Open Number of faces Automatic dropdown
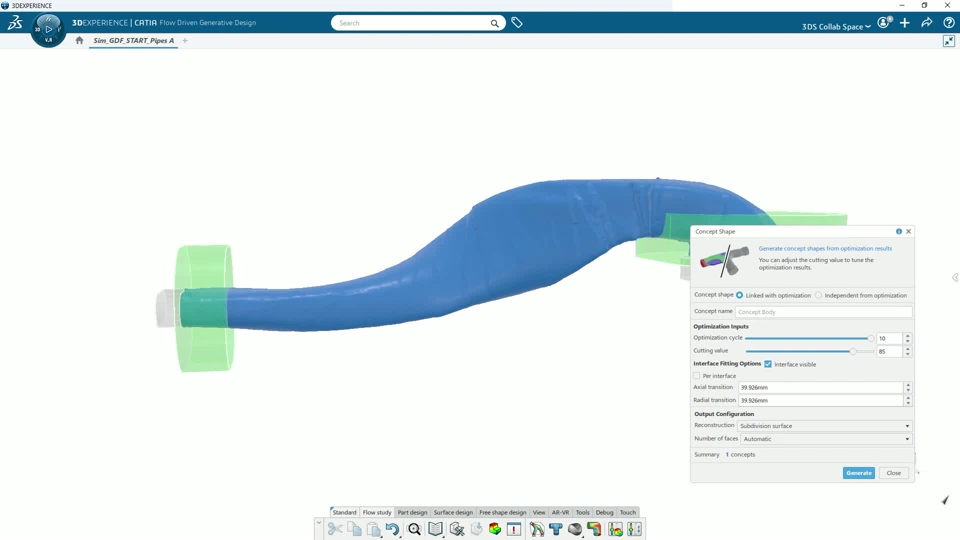The width and height of the screenshot is (960, 540). tap(826, 439)
